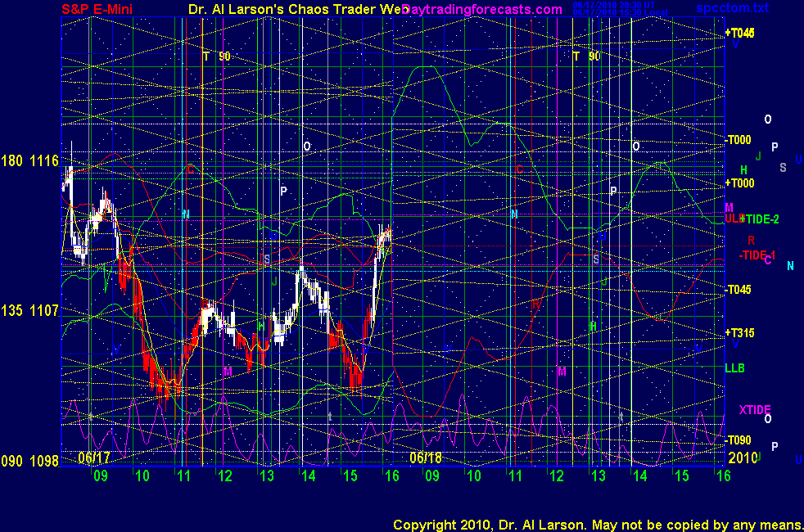Select the '06/18' date marker
The height and width of the screenshot is (532, 804).
point(426,458)
